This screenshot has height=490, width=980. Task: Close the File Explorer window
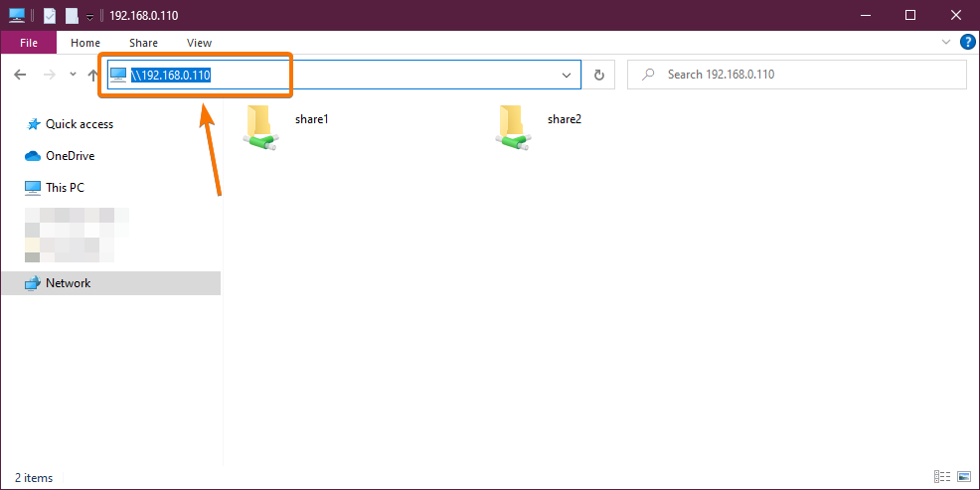pyautogui.click(x=955, y=16)
